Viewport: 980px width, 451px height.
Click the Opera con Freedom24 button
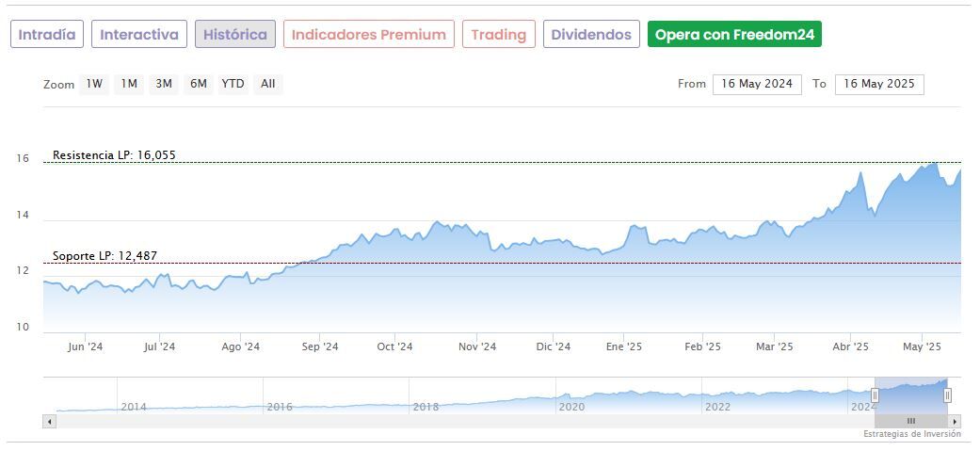[735, 35]
